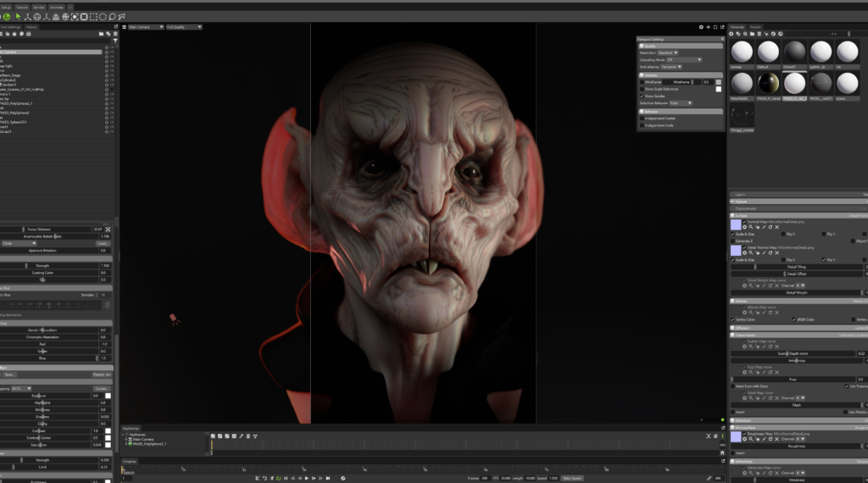The height and width of the screenshot is (483, 868).
Task: Click the wireframe color swatch
Action: (719, 82)
